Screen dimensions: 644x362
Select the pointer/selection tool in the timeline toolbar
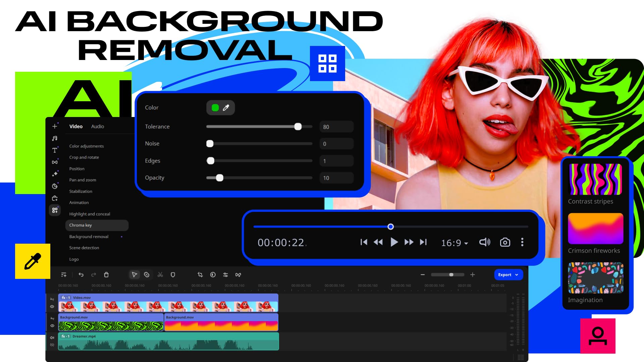click(135, 275)
